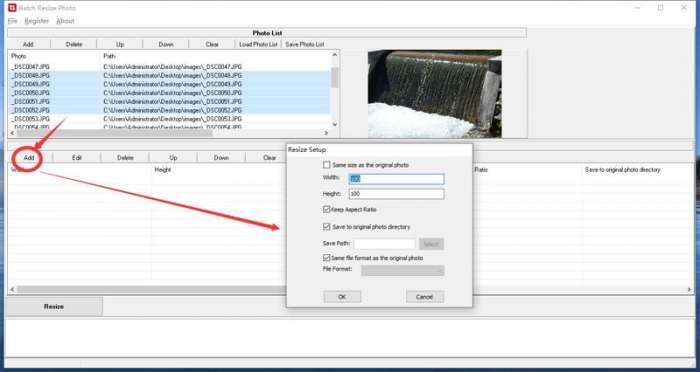Open the File Format dropdown

click(403, 271)
